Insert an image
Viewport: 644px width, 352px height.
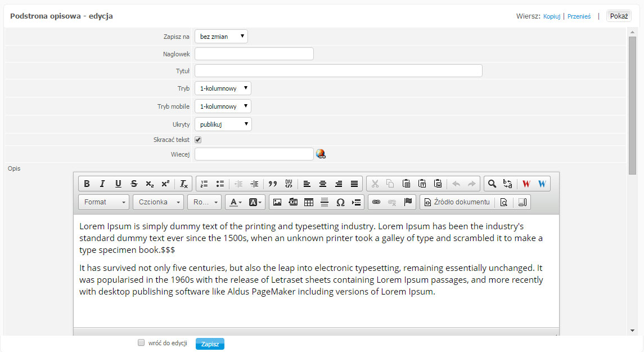pyautogui.click(x=277, y=202)
